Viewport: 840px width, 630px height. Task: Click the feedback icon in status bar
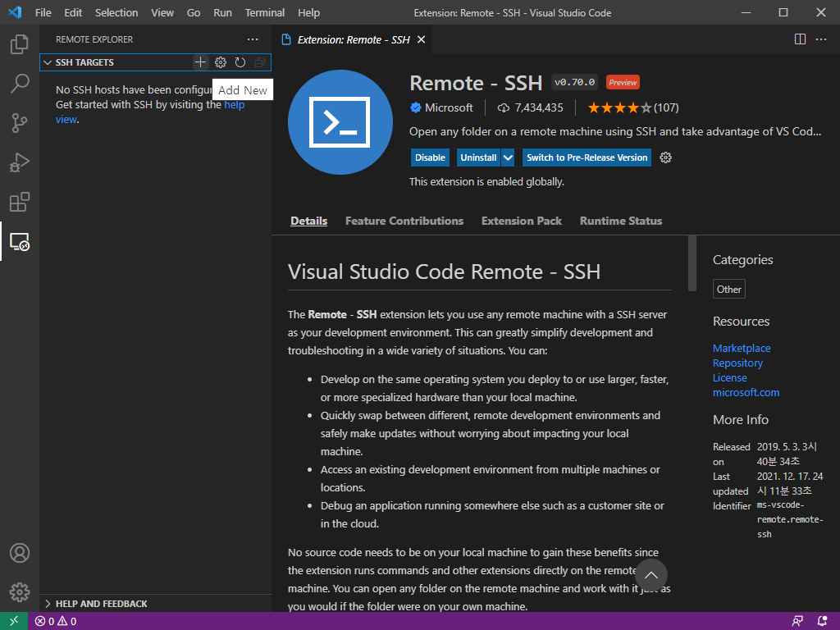click(797, 622)
